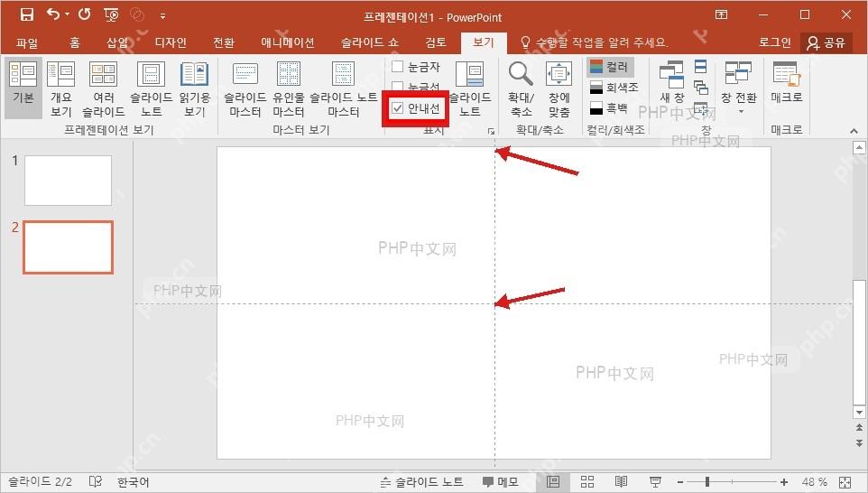Select 회색조 grayscale mode
Screen dimensions: 868x493
pyautogui.click(x=614, y=87)
